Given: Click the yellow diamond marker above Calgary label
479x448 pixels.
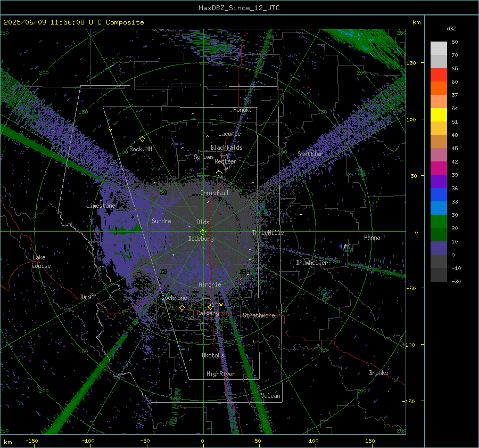Looking at the screenshot, I should (210, 307).
